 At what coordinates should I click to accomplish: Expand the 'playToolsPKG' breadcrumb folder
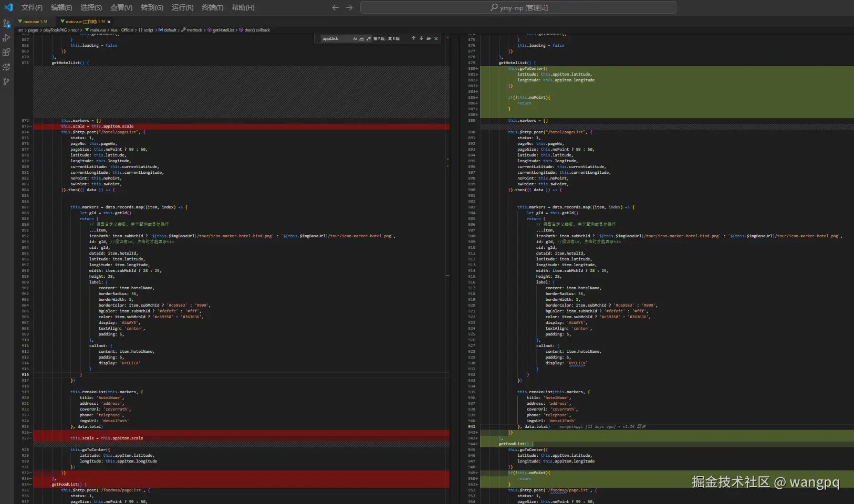[x=55, y=30]
